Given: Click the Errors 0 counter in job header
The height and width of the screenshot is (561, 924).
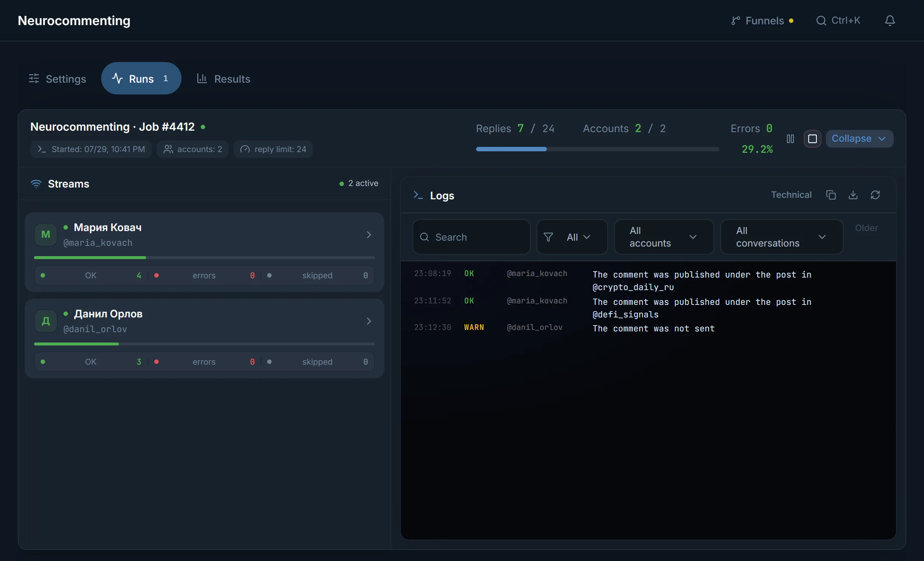Looking at the screenshot, I should (x=751, y=128).
